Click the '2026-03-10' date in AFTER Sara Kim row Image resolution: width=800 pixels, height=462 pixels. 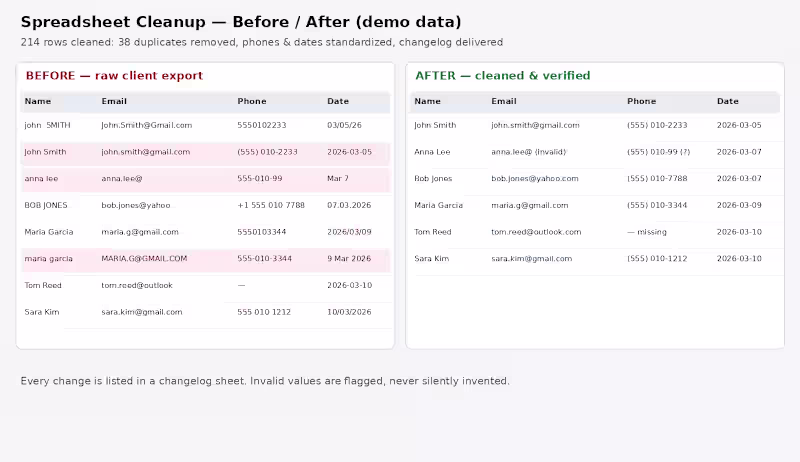739,259
